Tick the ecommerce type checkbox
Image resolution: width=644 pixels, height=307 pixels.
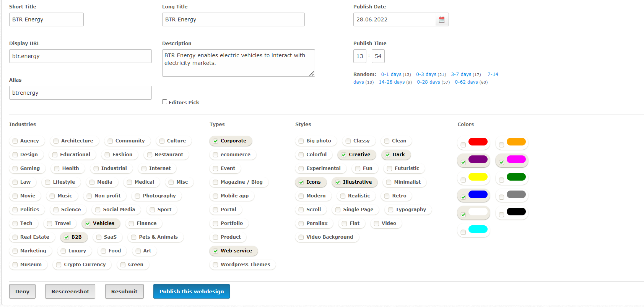coord(216,155)
